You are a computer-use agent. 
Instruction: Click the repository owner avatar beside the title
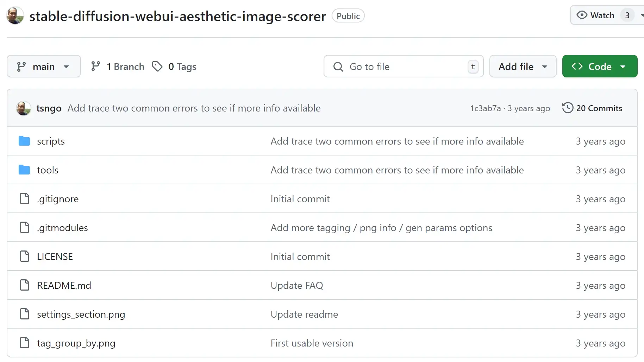click(15, 15)
